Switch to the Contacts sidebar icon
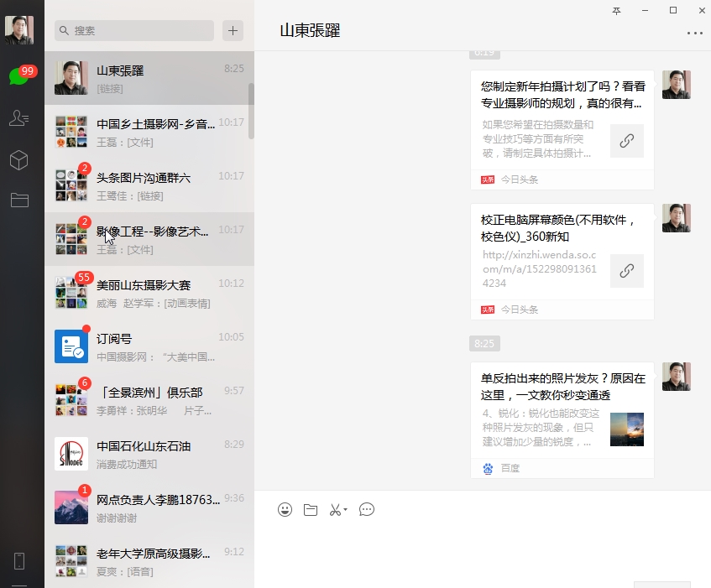711x588 pixels. point(20,117)
